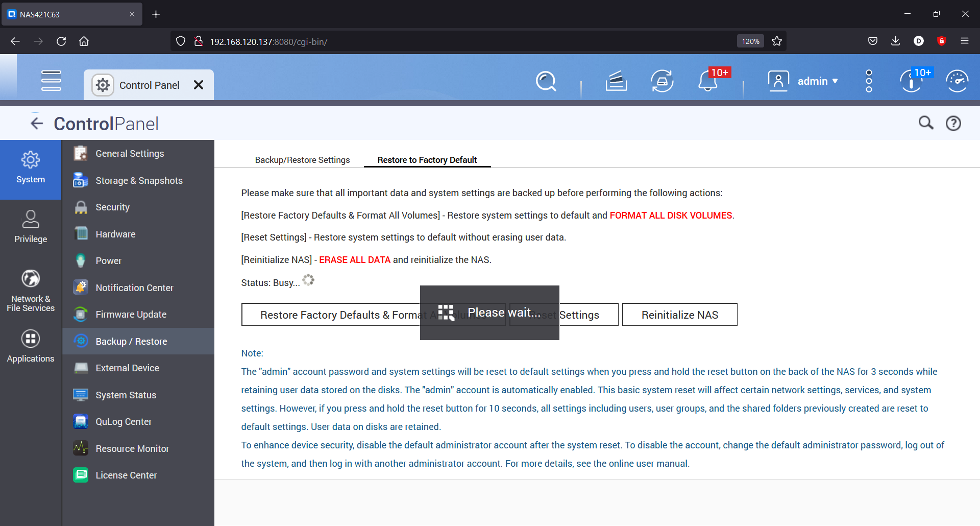The image size is (980, 526).
Task: Open the Pocket save icon
Action: coord(873,41)
